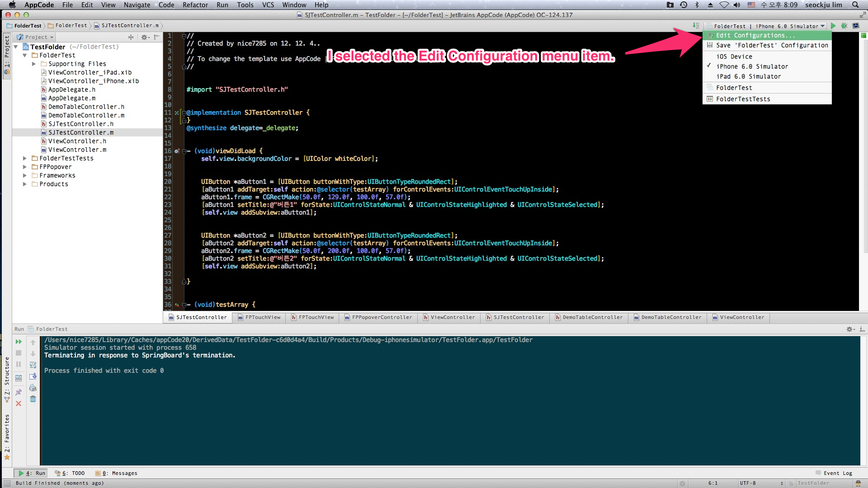Click Scroll to end console icon
The image size is (868, 488).
click(33, 376)
